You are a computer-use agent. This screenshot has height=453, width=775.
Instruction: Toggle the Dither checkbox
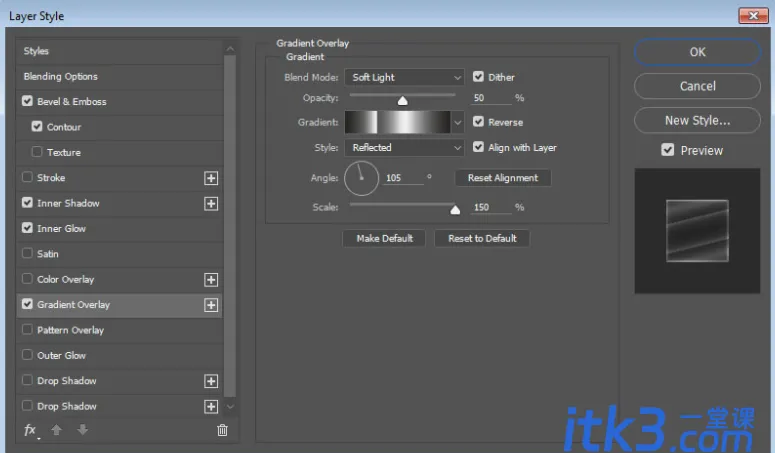tap(478, 77)
